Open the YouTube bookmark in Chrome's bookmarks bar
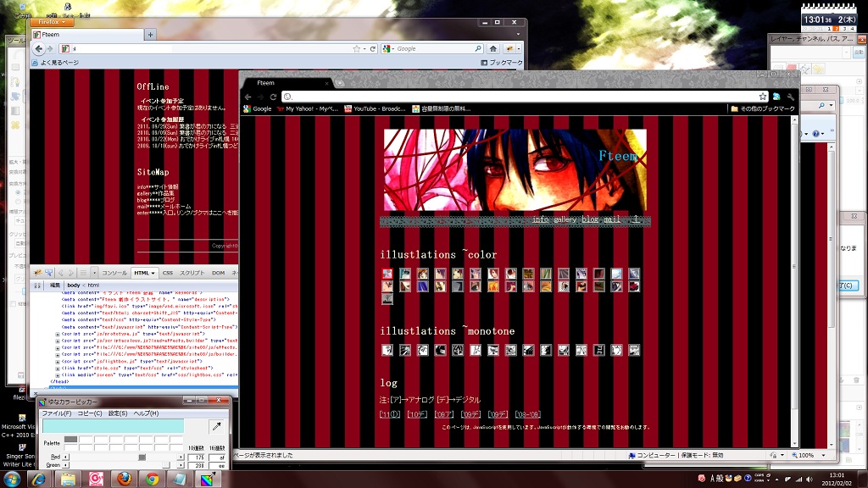The height and width of the screenshot is (488, 868). [x=376, y=109]
